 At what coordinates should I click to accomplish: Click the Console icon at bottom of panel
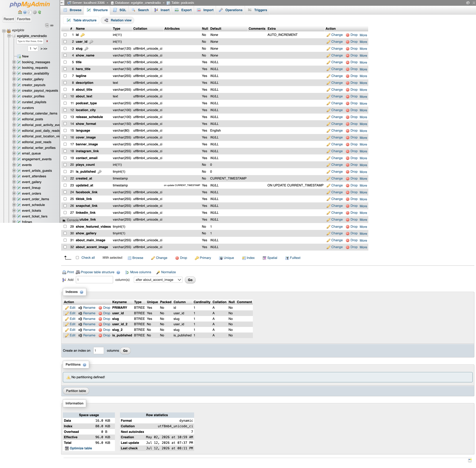pyautogui.click(x=64, y=220)
